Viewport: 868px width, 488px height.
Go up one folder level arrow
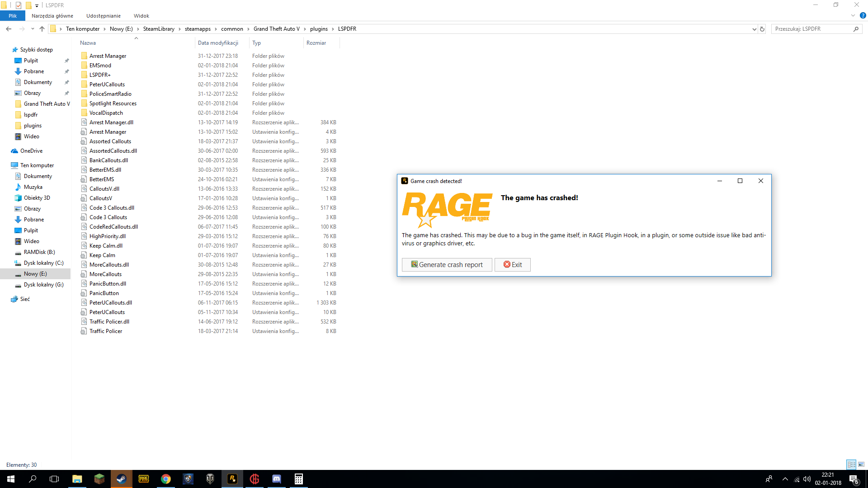click(42, 29)
